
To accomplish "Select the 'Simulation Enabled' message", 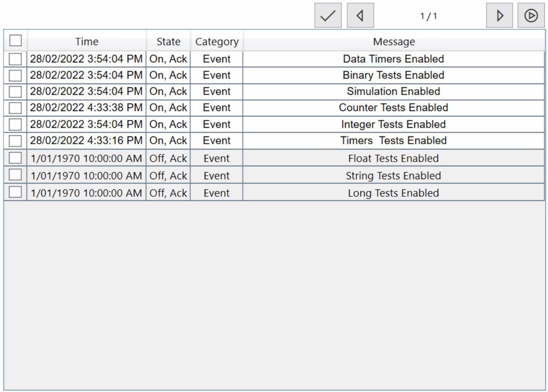I will 394,91.
